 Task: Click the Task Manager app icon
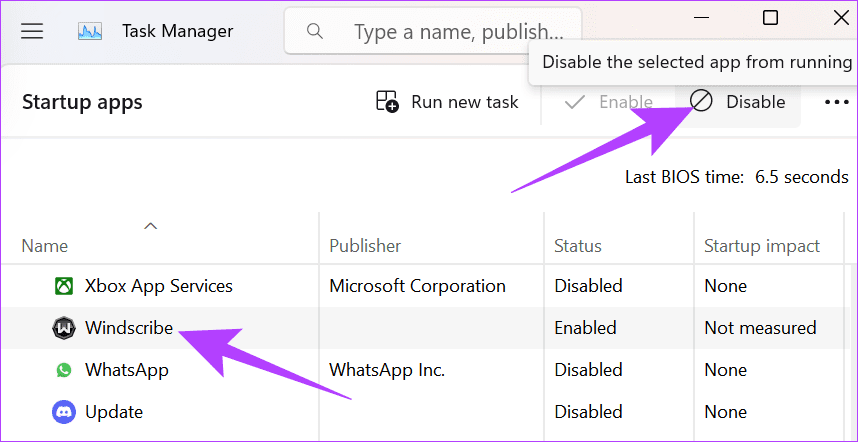coord(92,31)
